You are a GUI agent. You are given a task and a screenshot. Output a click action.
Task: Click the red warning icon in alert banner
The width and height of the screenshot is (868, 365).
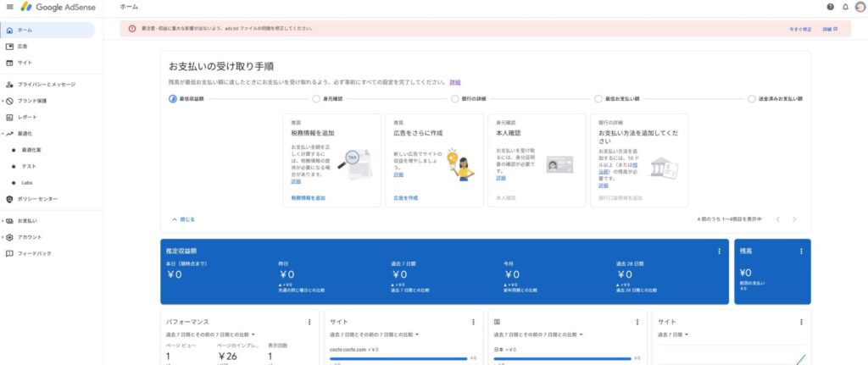tap(131, 29)
